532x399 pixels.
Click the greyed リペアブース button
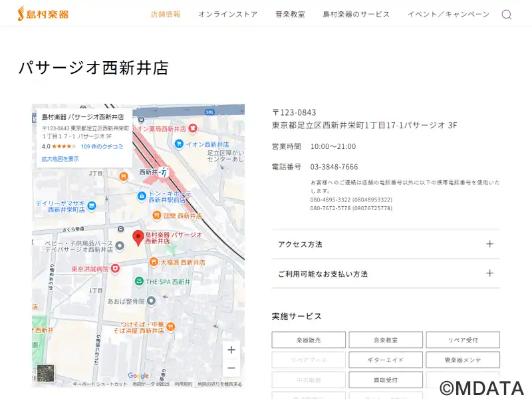coord(309,360)
